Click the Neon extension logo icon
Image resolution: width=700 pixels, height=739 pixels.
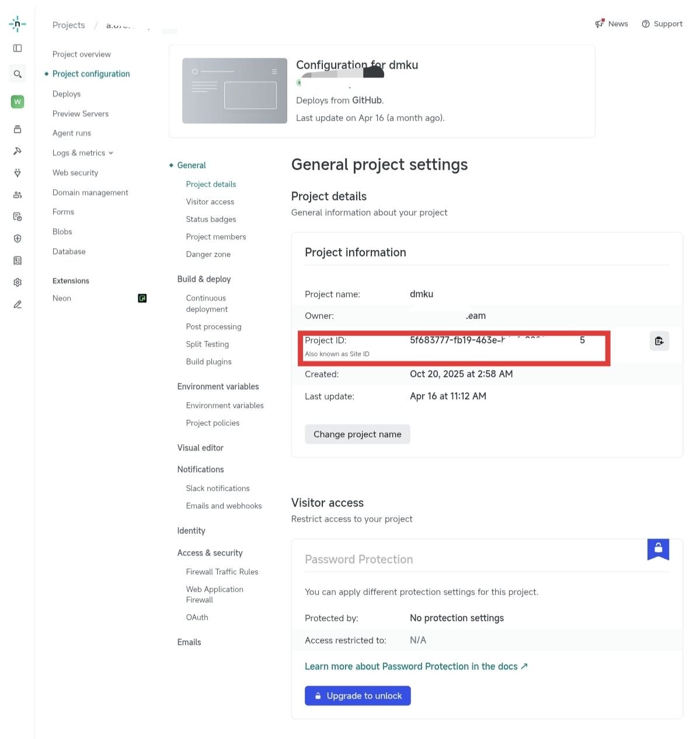[x=142, y=298]
